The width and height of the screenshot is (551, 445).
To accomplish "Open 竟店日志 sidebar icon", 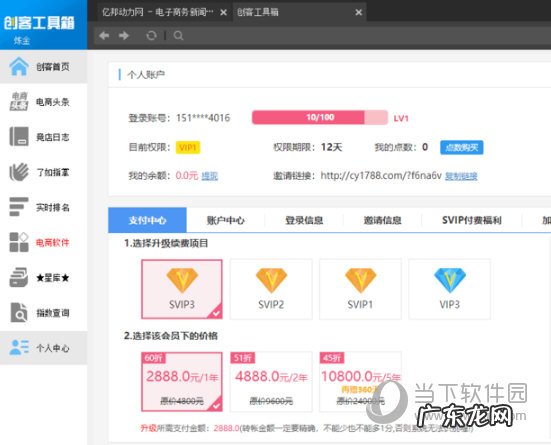I will pos(19,137).
